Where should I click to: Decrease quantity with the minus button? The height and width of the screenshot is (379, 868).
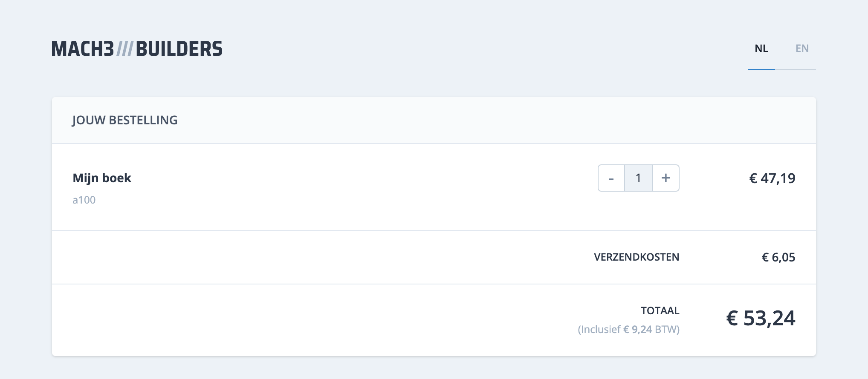coord(611,178)
